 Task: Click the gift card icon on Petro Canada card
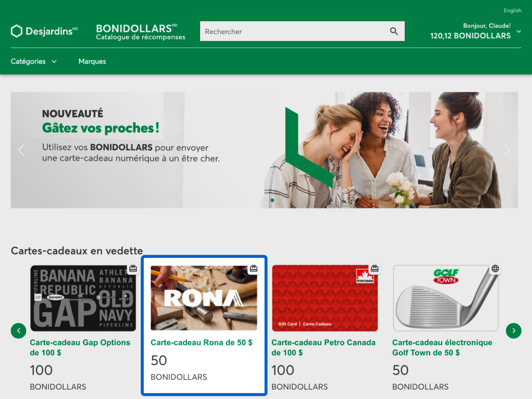tap(374, 268)
